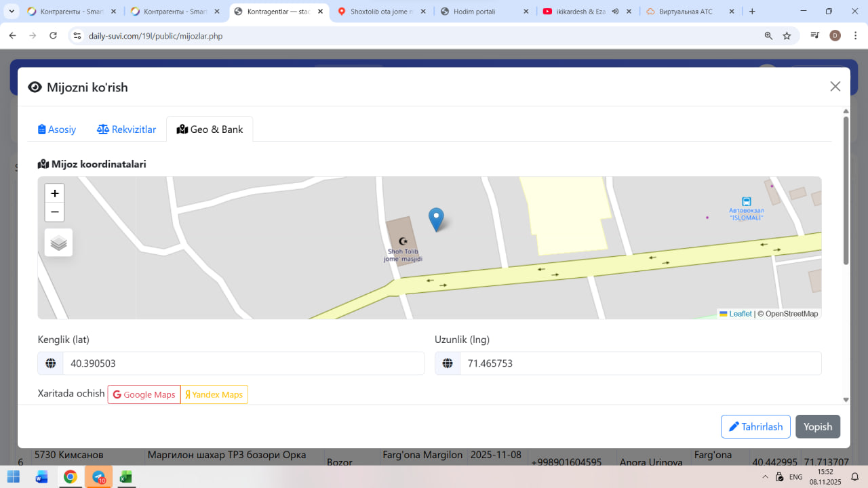Click the scrollbar down arrow in dialog
This screenshot has height=488, width=868.
[846, 400]
